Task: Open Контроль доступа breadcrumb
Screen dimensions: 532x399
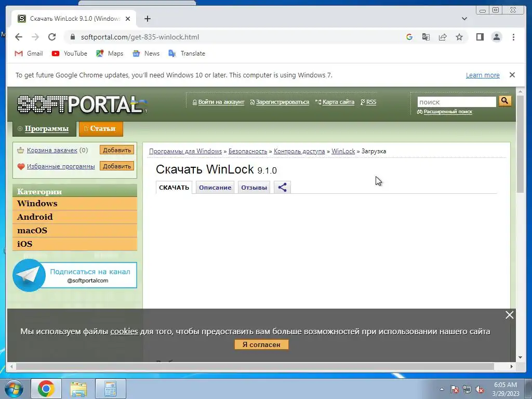Action: point(299,151)
